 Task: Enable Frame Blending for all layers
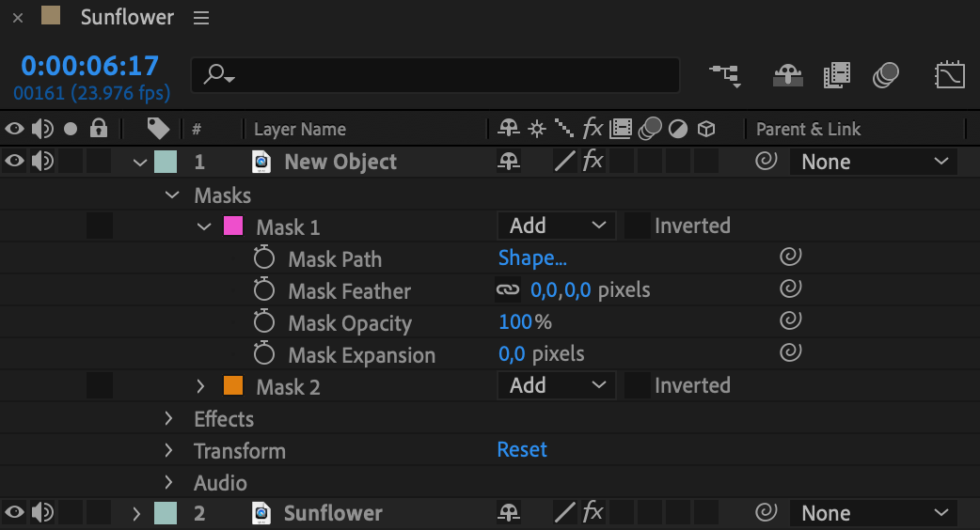coord(837,75)
